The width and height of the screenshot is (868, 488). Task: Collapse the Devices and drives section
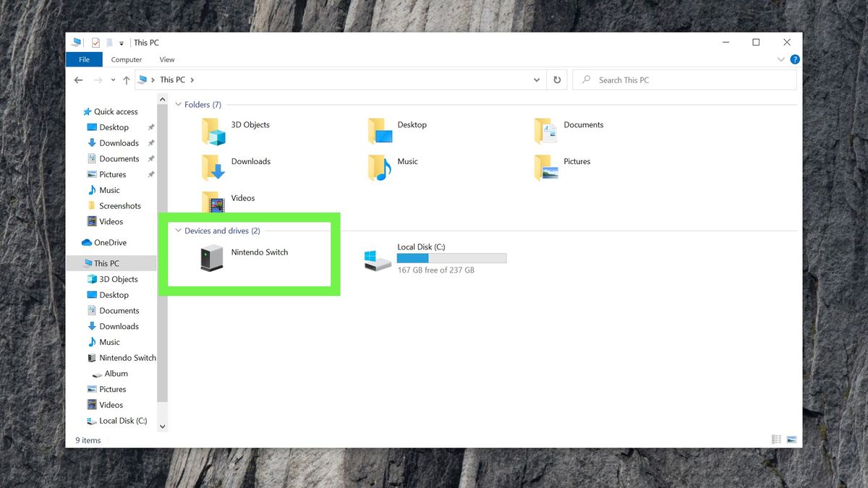click(179, 230)
